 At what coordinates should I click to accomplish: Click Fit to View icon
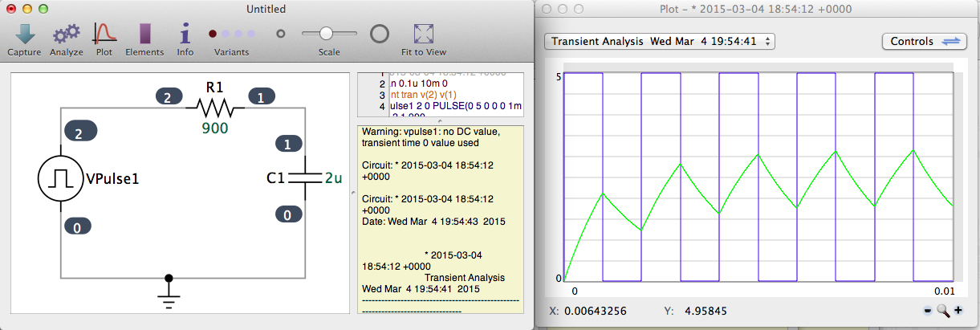click(423, 34)
